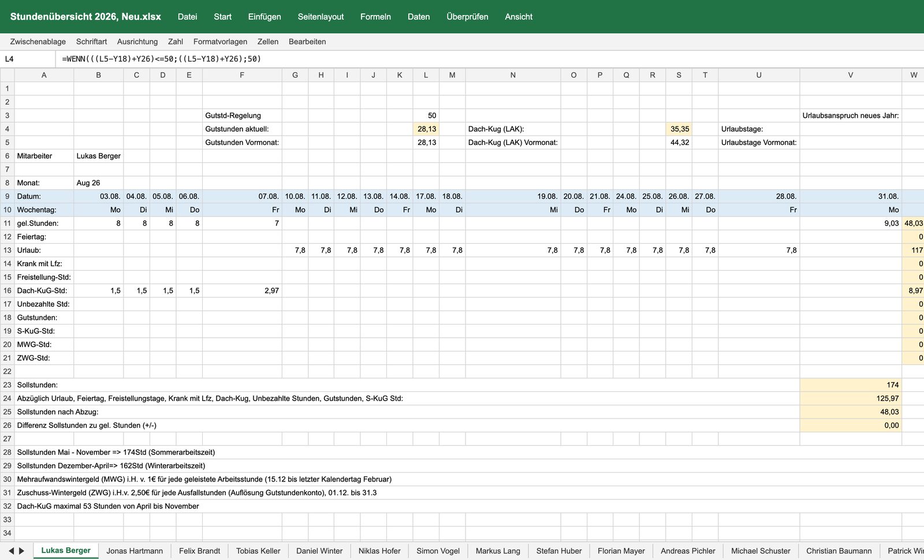Open the Datei menu
Viewport: 924px width, 560px height.
(x=187, y=17)
